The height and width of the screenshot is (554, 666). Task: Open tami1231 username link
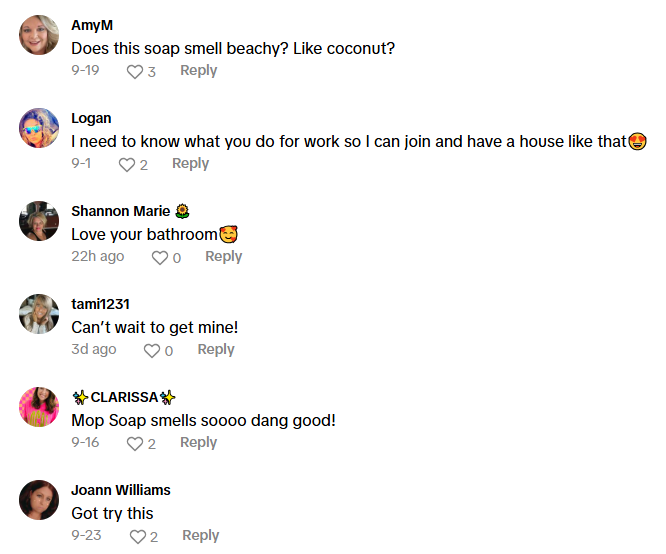tap(100, 304)
